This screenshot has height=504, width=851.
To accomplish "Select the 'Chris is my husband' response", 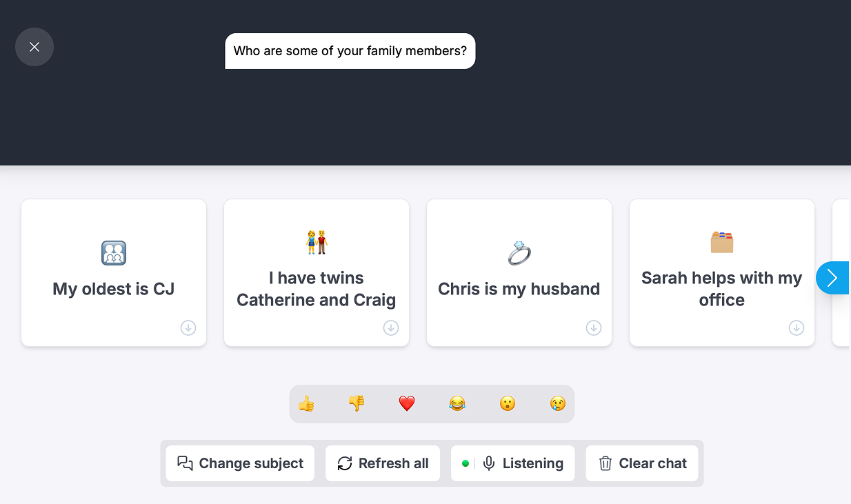I will [519, 273].
